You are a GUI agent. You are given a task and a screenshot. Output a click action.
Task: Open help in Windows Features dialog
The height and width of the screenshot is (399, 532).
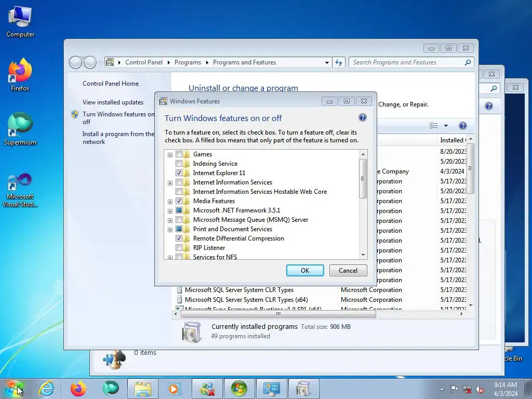point(362,117)
